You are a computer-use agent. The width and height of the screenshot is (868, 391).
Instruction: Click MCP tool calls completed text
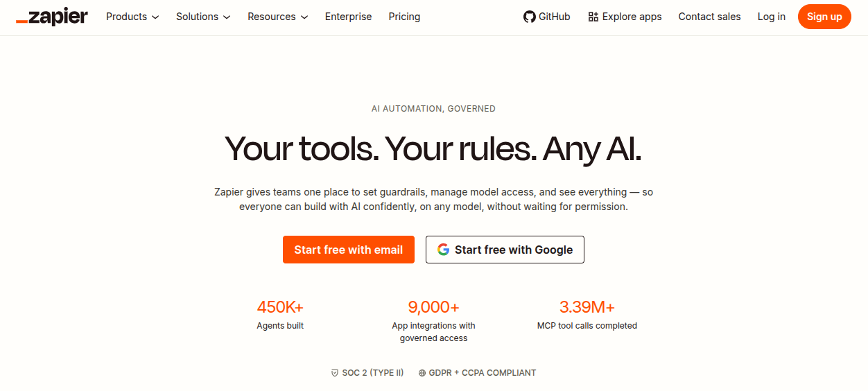(x=587, y=326)
